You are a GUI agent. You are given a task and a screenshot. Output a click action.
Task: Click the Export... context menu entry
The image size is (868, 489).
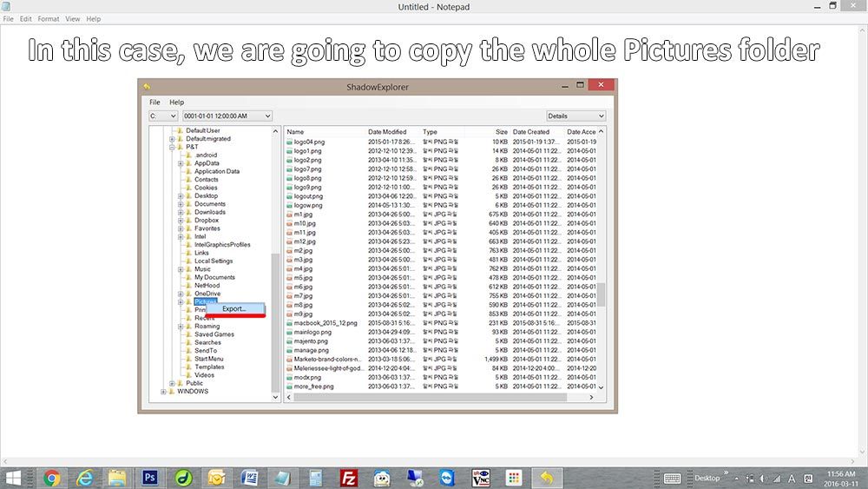coord(233,308)
